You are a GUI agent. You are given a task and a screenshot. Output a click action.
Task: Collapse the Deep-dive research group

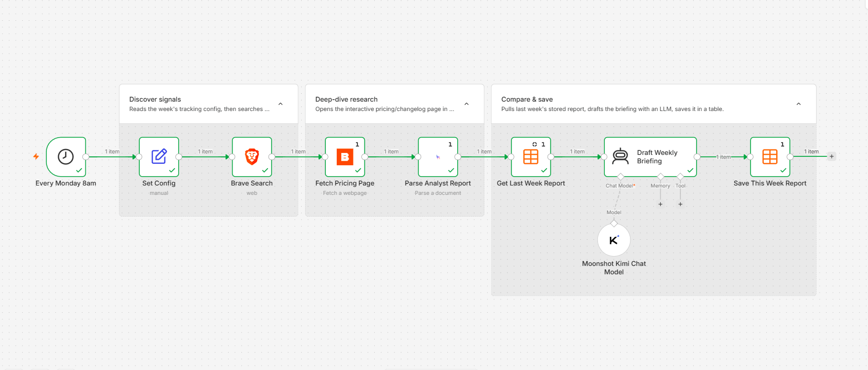pos(467,104)
